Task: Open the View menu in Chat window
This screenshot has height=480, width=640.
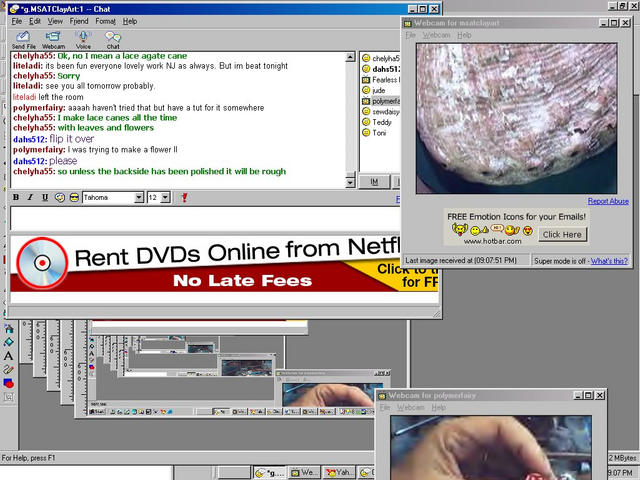Action: 55,21
